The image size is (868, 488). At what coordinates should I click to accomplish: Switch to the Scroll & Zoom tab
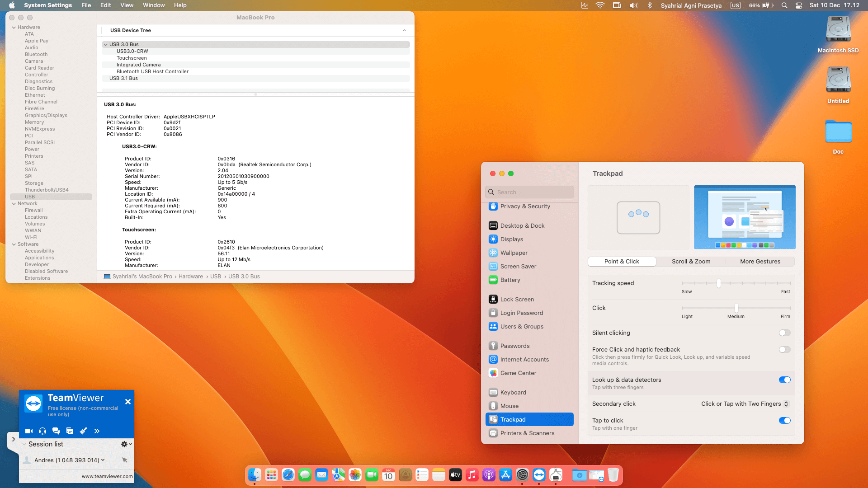coord(691,262)
